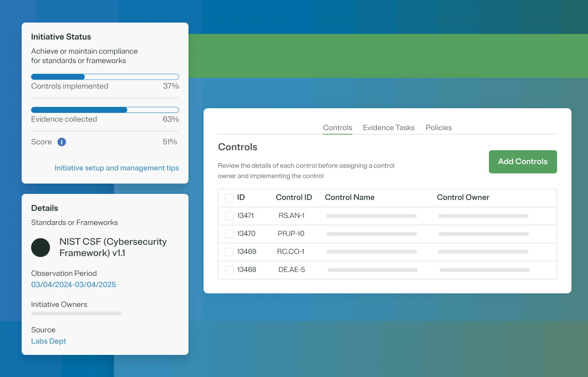Click the Score info icon

[x=61, y=142]
